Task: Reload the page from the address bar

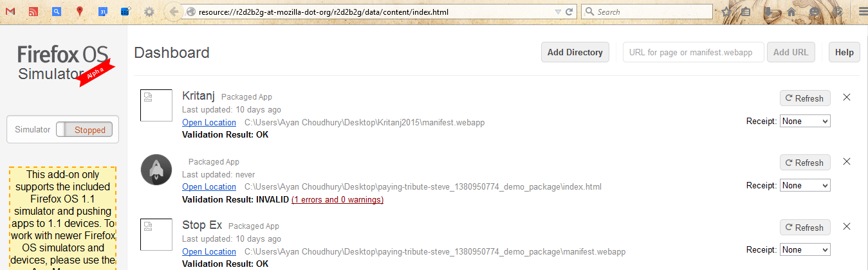Action: pyautogui.click(x=569, y=12)
